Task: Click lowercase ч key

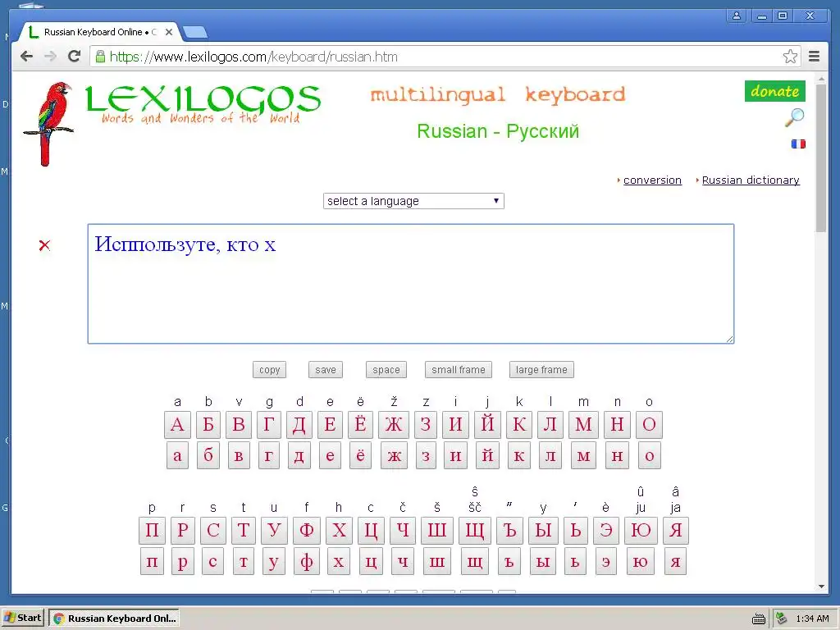Action: (403, 561)
